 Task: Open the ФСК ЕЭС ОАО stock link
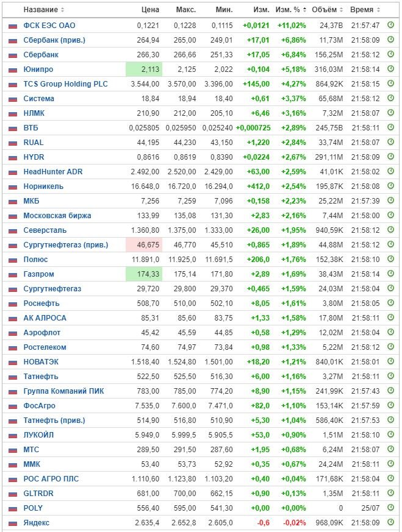click(x=49, y=26)
